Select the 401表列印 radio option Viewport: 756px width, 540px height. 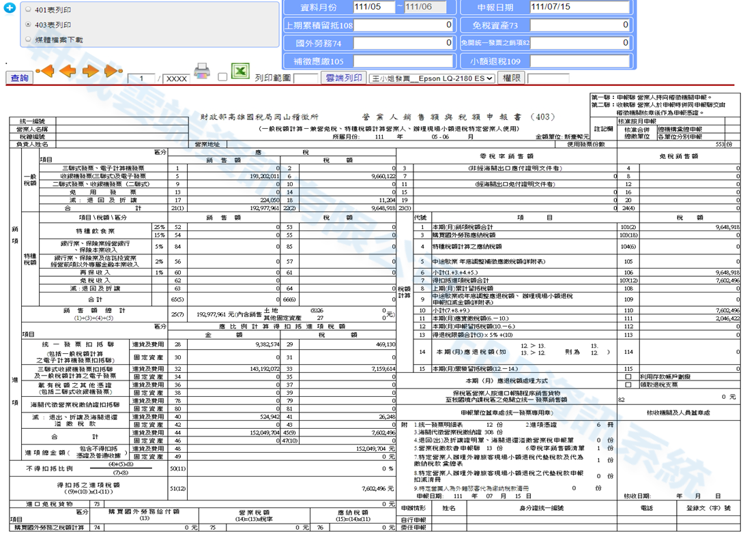(28, 9)
